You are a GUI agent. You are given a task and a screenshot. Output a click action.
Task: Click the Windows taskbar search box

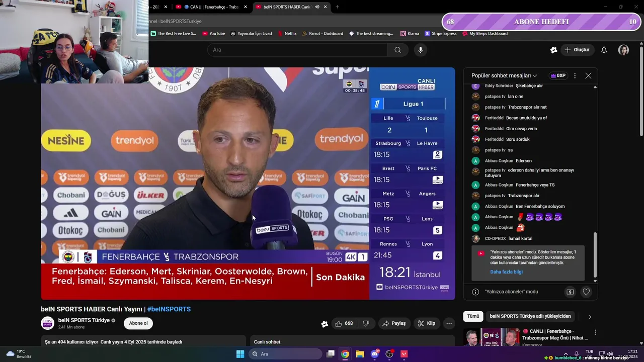point(285,354)
